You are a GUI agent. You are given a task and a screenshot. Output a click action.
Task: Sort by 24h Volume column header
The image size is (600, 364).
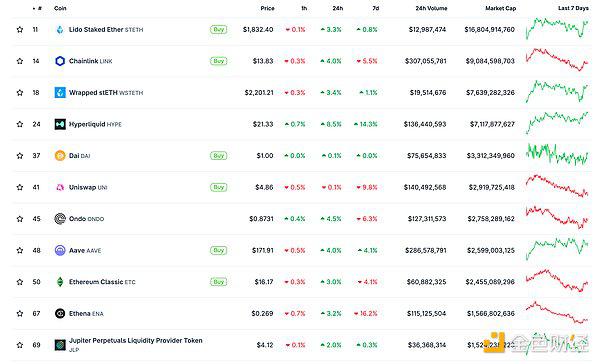coord(431,8)
